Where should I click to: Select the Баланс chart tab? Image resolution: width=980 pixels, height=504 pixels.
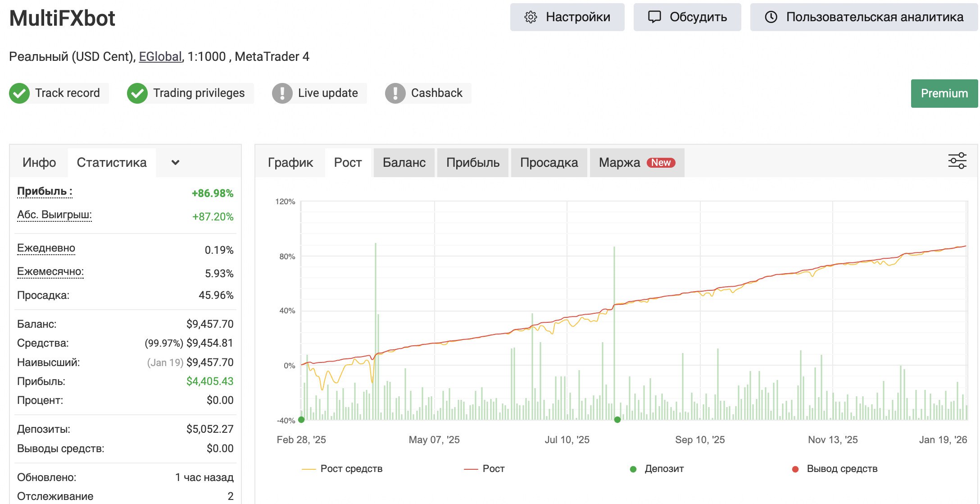(404, 162)
